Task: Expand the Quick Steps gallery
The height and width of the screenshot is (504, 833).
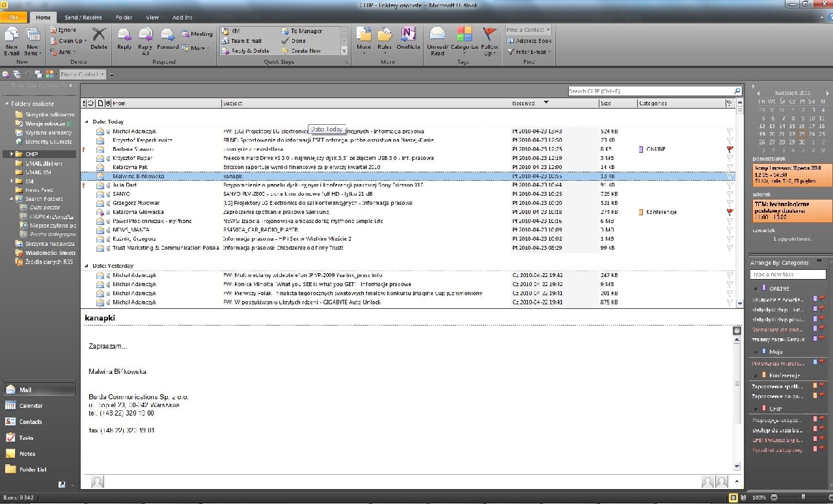Action: [x=344, y=51]
